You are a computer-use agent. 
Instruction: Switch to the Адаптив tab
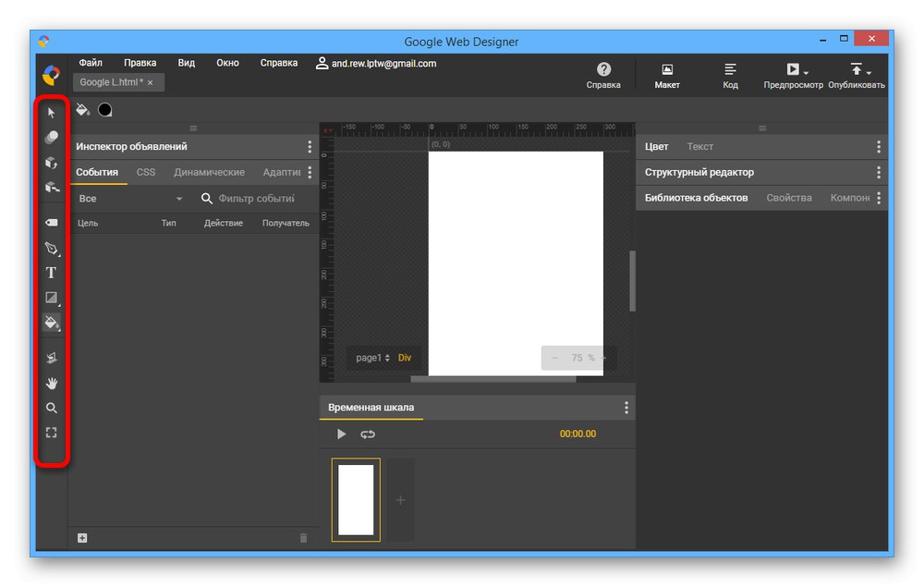point(281,172)
